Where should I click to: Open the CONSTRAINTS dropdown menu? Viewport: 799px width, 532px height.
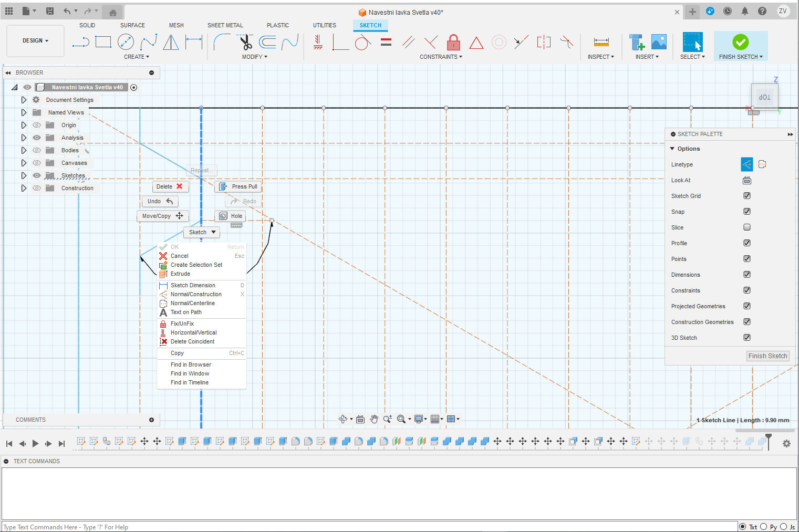tap(440, 57)
